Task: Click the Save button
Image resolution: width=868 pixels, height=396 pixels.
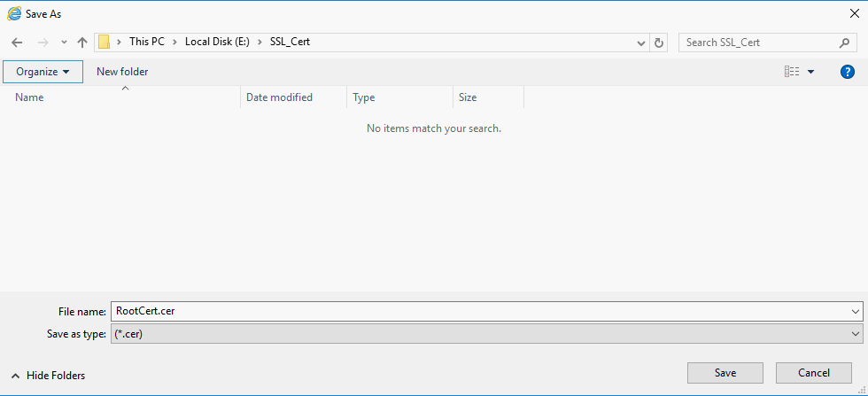Action: tap(725, 373)
